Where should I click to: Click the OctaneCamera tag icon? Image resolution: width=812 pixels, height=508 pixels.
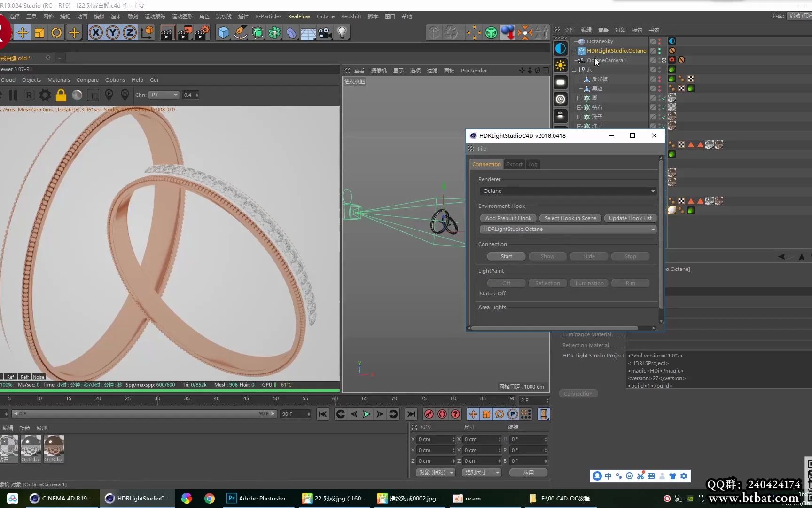click(x=672, y=60)
